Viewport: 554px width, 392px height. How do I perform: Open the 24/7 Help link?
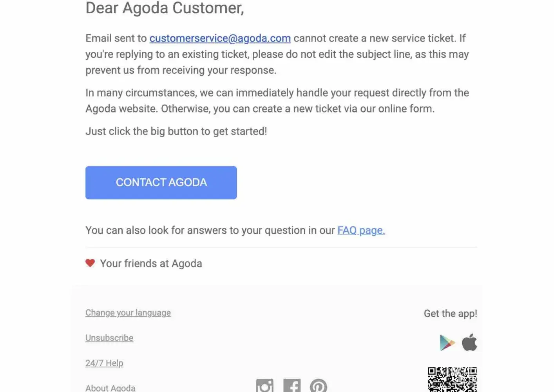pyautogui.click(x=104, y=363)
